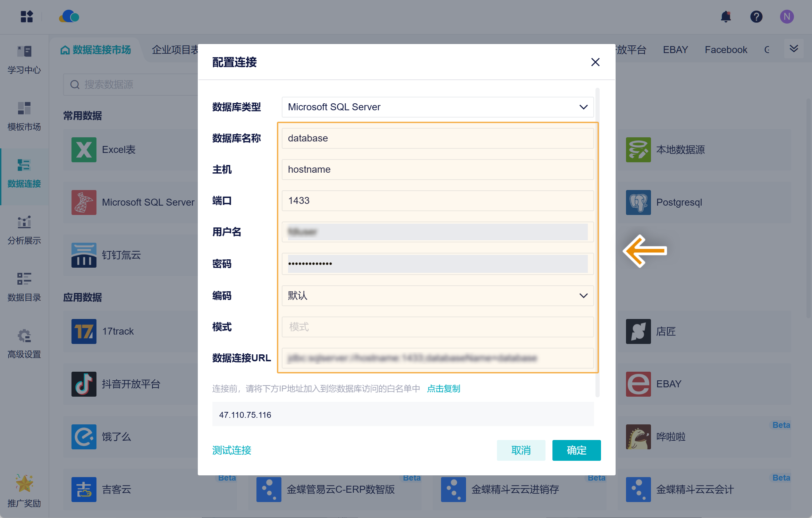
Task: Switch to the Facebook tab
Action: tap(726, 50)
